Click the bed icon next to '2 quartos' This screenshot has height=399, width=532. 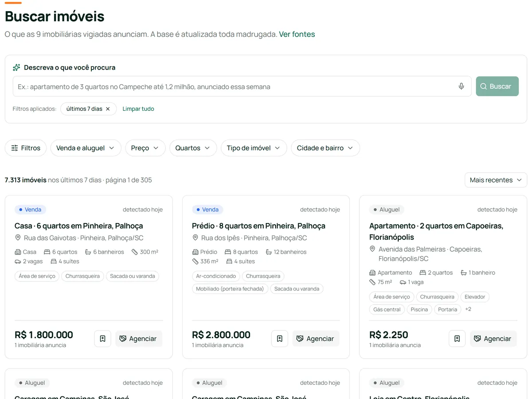[423, 273]
